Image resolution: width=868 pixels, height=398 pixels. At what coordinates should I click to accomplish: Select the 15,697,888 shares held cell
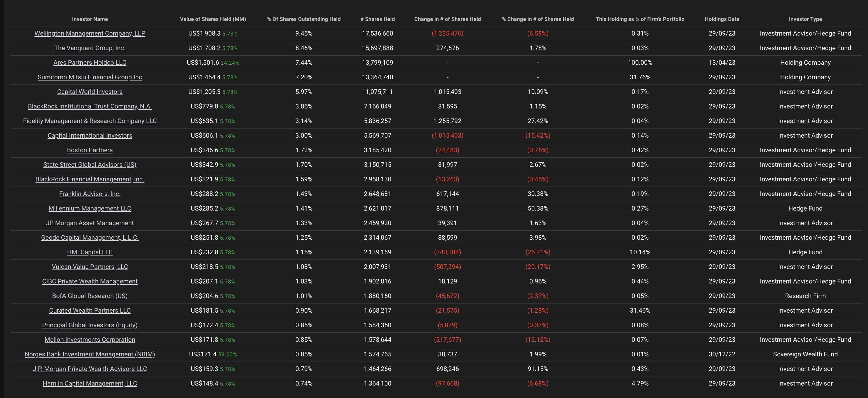(377, 48)
